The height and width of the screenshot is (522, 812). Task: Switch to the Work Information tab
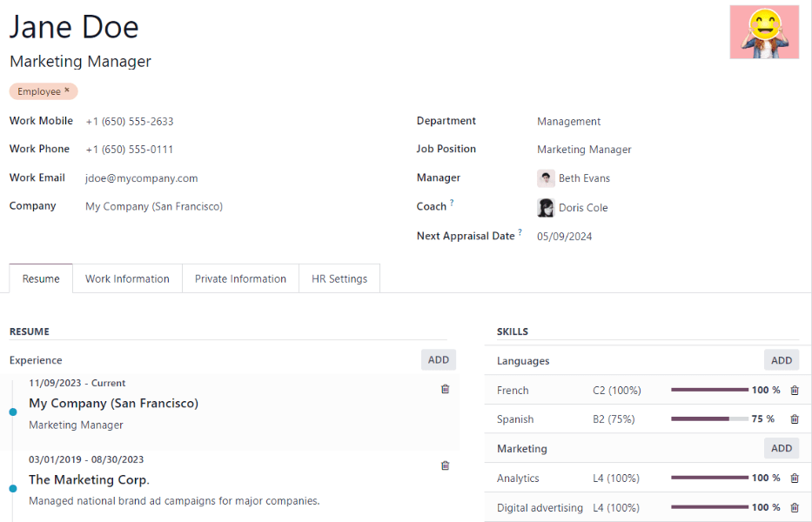pos(127,278)
